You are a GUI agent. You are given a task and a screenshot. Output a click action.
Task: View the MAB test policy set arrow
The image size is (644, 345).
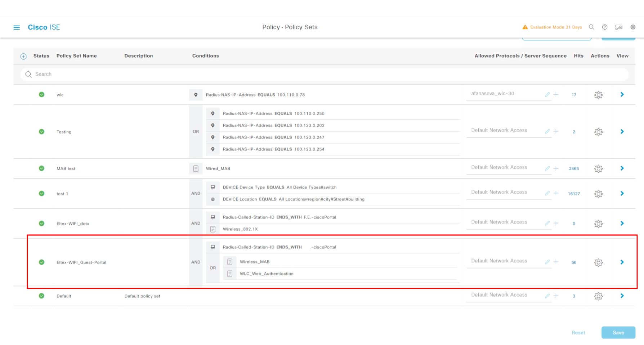pos(622,168)
